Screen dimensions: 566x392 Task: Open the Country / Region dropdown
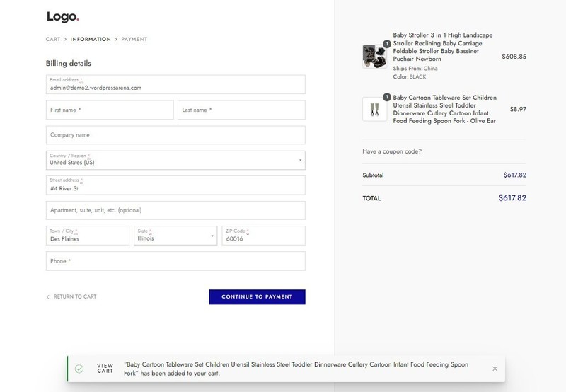pyautogui.click(x=175, y=160)
